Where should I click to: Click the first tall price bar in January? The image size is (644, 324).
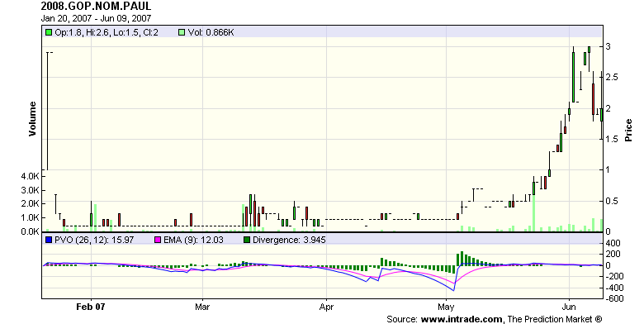coord(47,111)
